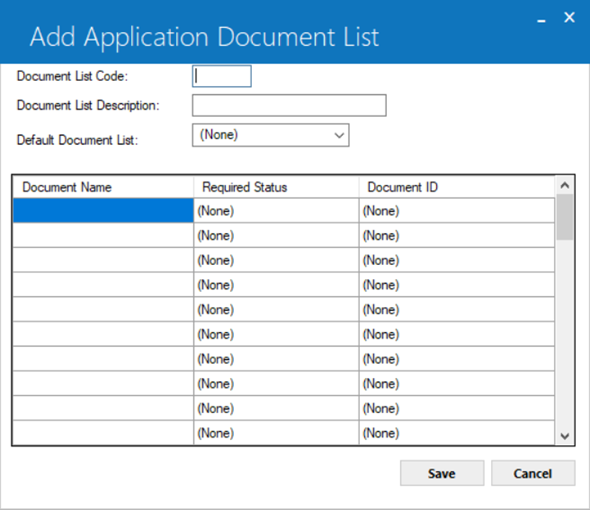
Task: Open the Default Document List dropdown
Action: coord(271,135)
